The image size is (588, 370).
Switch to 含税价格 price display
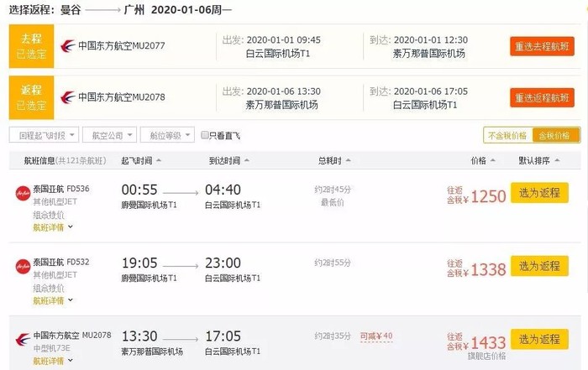coord(554,135)
